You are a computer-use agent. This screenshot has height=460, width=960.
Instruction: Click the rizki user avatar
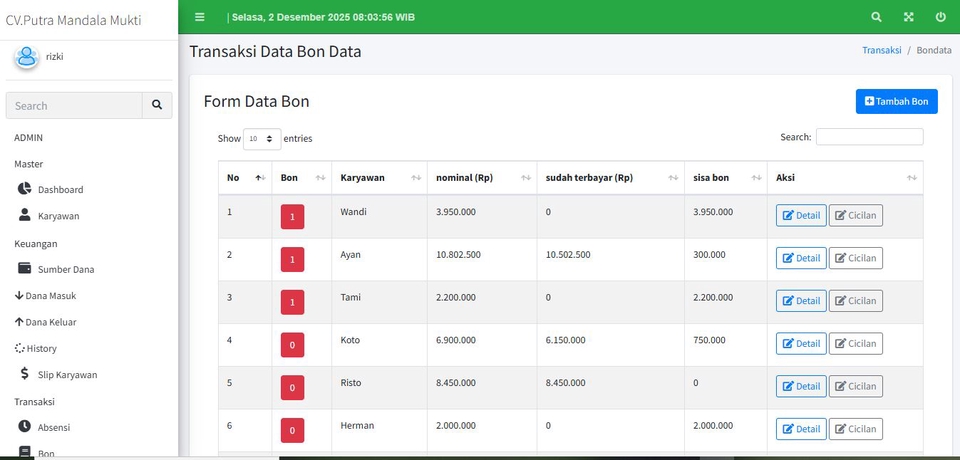(x=26, y=57)
